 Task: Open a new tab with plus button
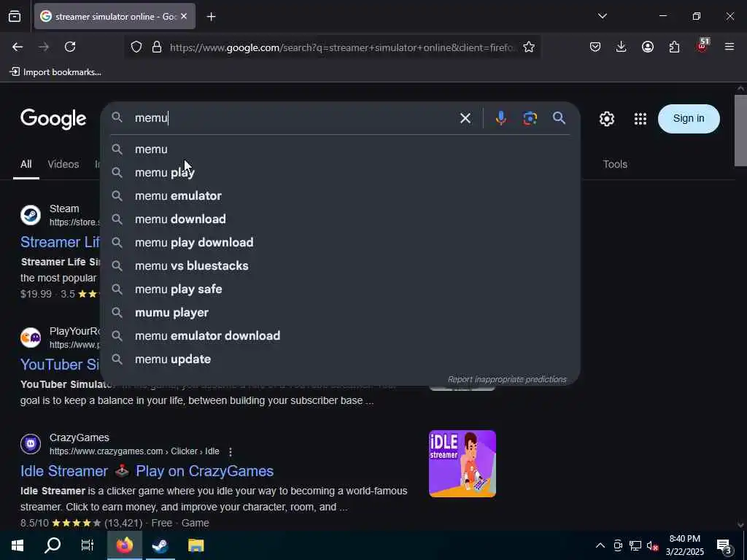point(211,17)
